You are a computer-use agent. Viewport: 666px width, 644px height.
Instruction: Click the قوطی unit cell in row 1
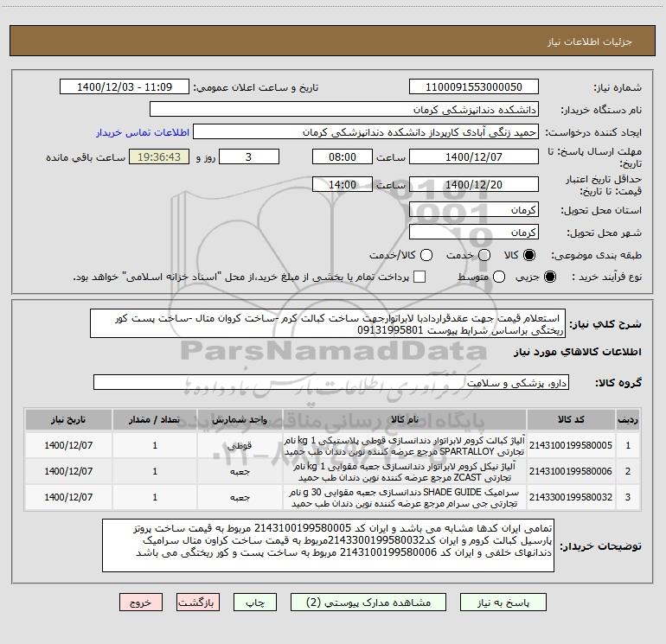coord(240,445)
